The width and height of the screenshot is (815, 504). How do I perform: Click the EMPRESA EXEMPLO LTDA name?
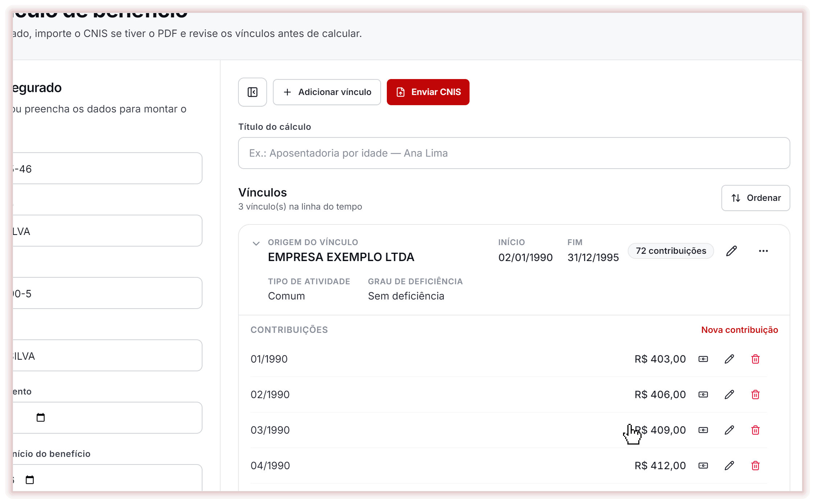click(x=341, y=257)
